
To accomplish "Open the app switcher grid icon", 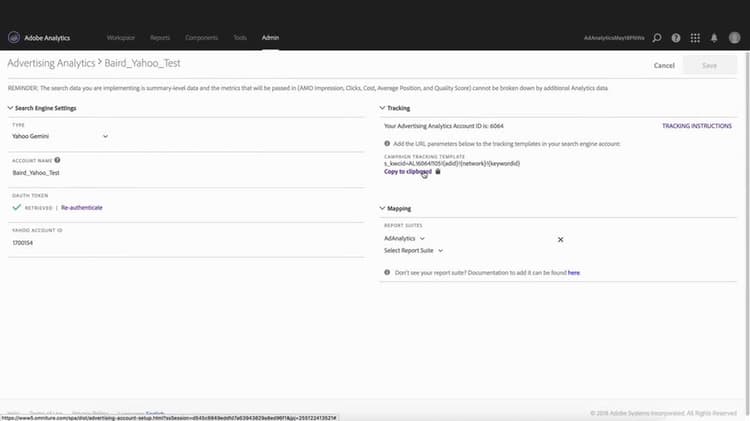I will [695, 38].
